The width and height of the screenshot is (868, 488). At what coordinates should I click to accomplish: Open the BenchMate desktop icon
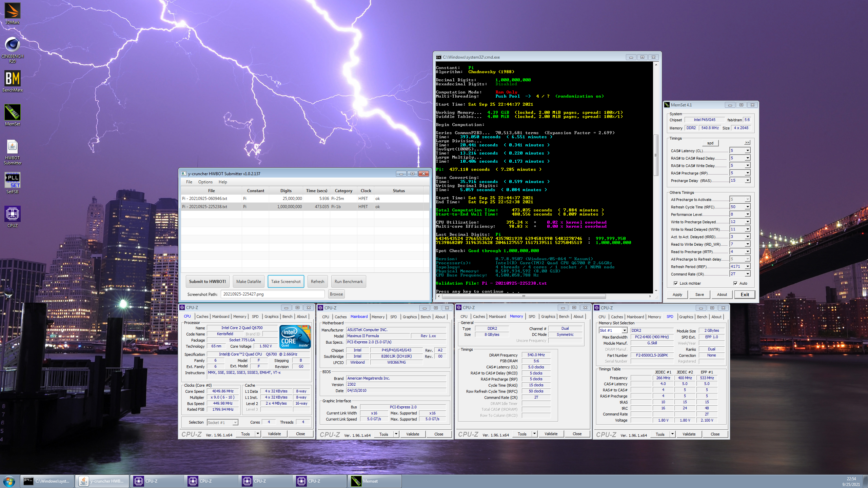coord(13,81)
